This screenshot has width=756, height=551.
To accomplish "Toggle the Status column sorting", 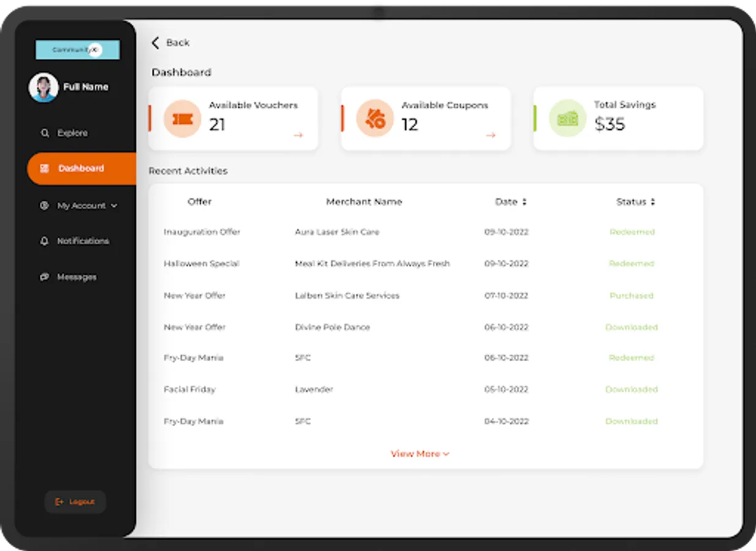I will point(653,201).
